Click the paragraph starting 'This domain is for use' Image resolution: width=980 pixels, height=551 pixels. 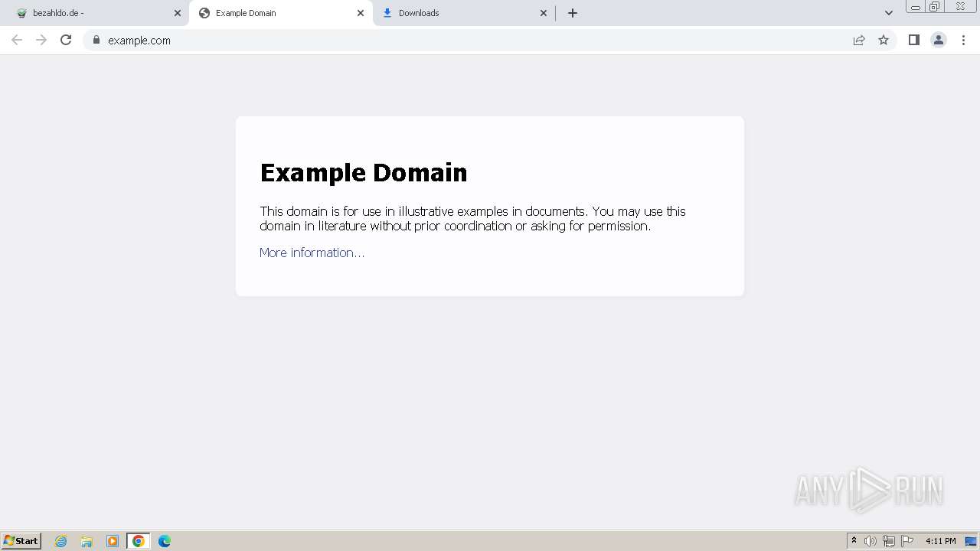pyautogui.click(x=472, y=219)
